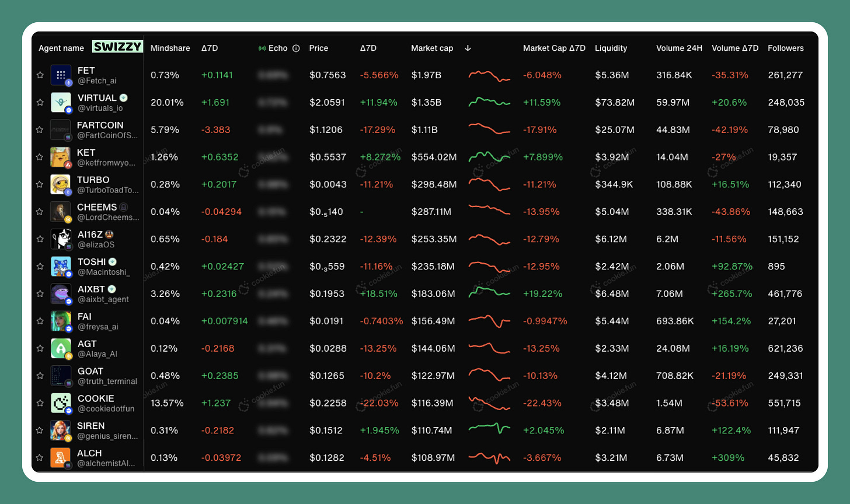Sort by the Echo column header
Image resolution: width=850 pixels, height=504 pixels.
[278, 48]
